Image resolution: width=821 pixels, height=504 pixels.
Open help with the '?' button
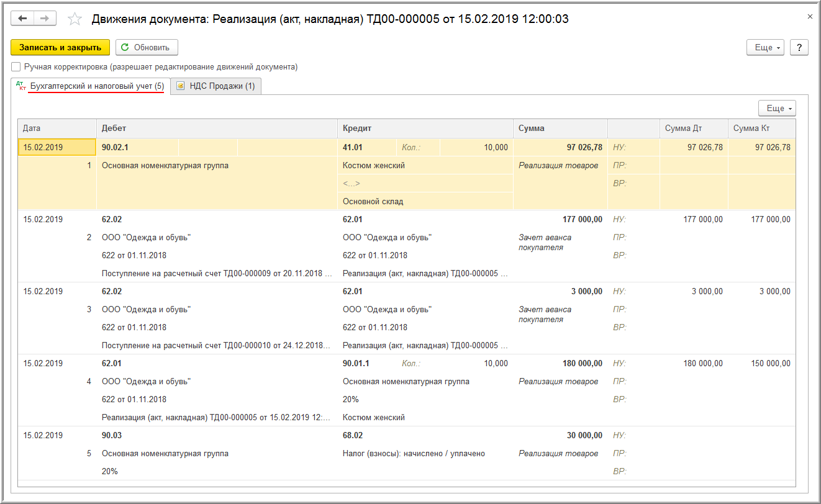(x=799, y=47)
